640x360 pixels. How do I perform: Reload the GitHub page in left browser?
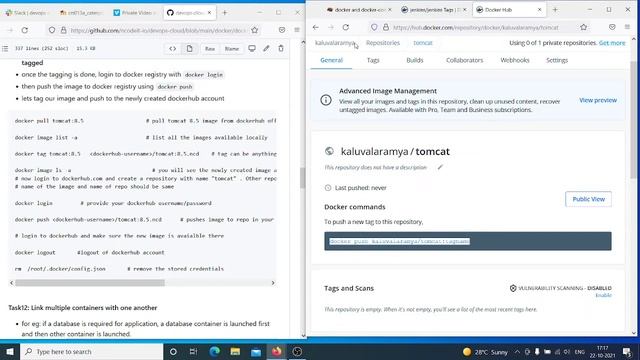point(25,30)
